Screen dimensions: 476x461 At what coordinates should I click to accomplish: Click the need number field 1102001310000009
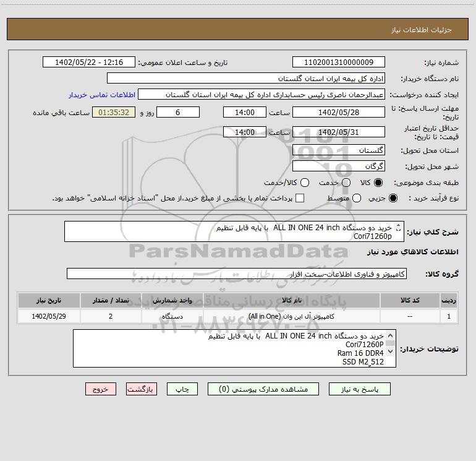[x=339, y=62]
